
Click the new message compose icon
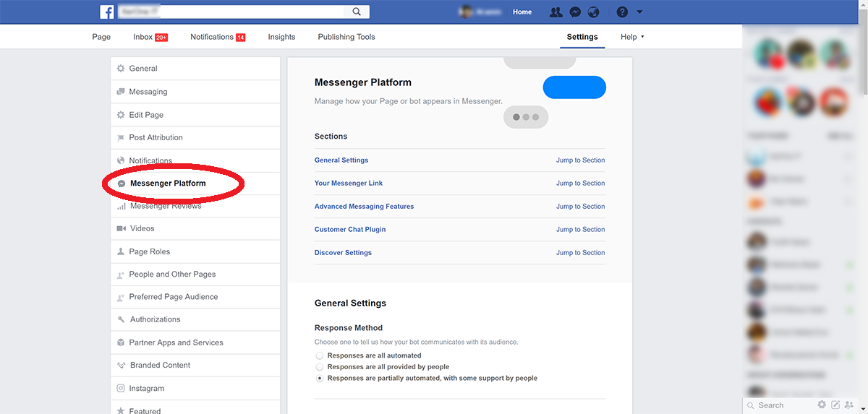point(835,405)
